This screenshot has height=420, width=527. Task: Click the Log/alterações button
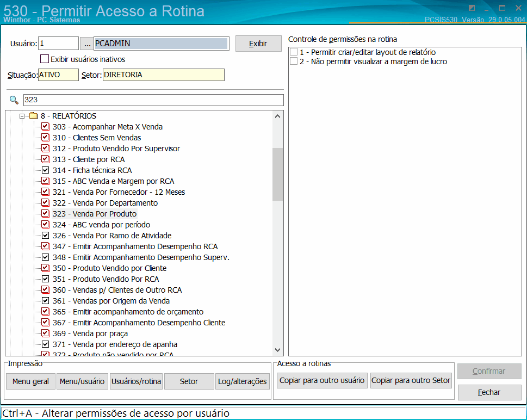(243, 381)
